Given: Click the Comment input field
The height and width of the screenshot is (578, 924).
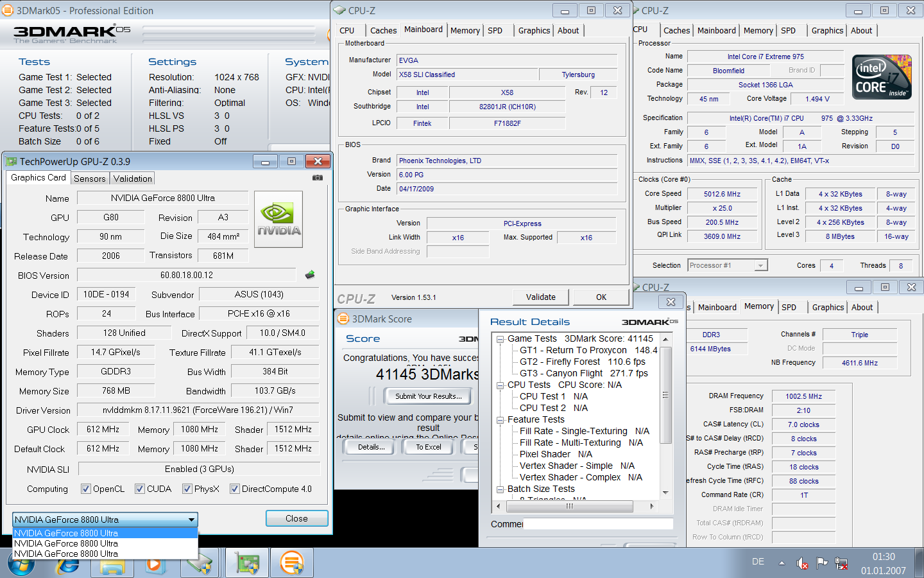Looking at the screenshot, I should tap(599, 524).
